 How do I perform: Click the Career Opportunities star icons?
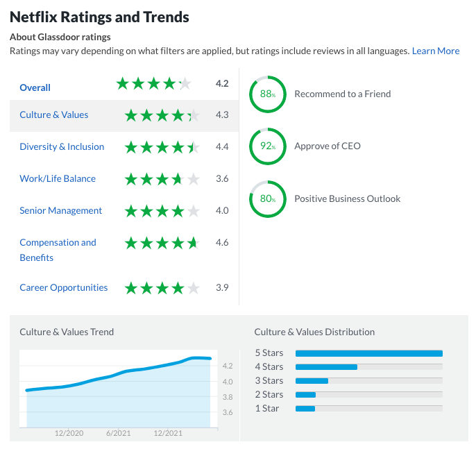pyautogui.click(x=162, y=288)
